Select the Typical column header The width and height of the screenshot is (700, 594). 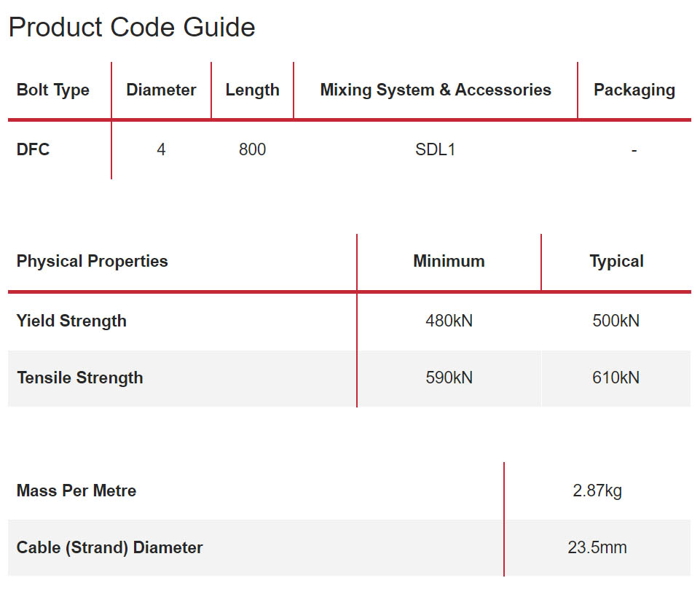616,262
